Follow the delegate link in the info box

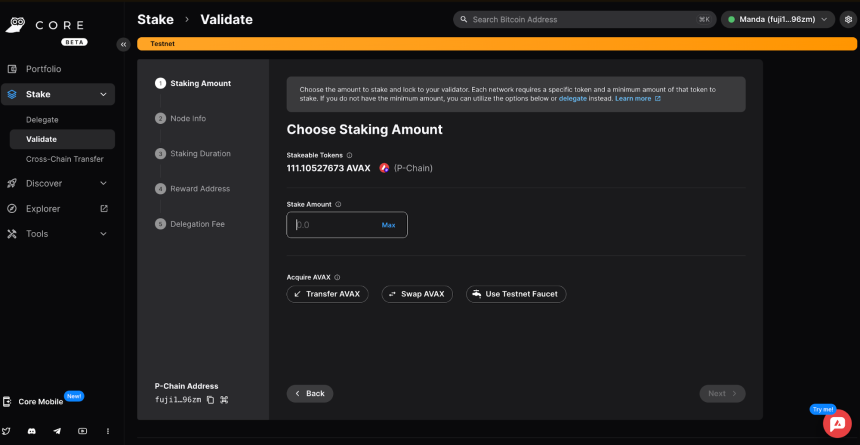click(x=573, y=99)
